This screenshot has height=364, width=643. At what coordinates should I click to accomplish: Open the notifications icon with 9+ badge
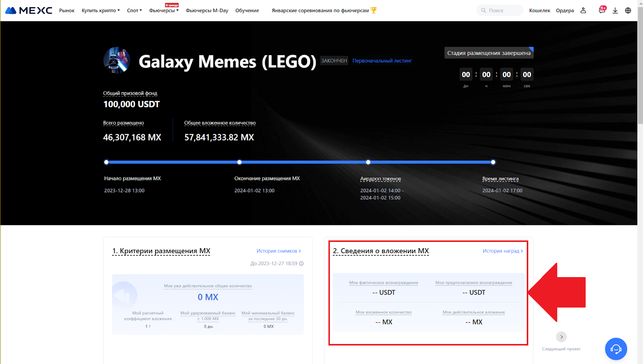click(602, 10)
